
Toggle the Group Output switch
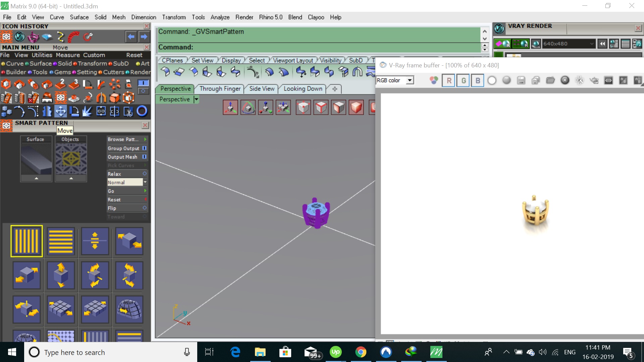[144, 148]
